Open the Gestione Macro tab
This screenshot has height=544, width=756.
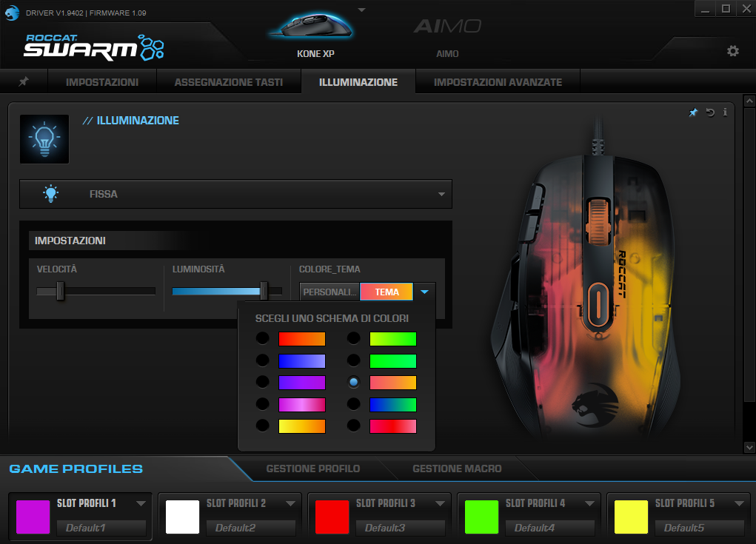[457, 469]
